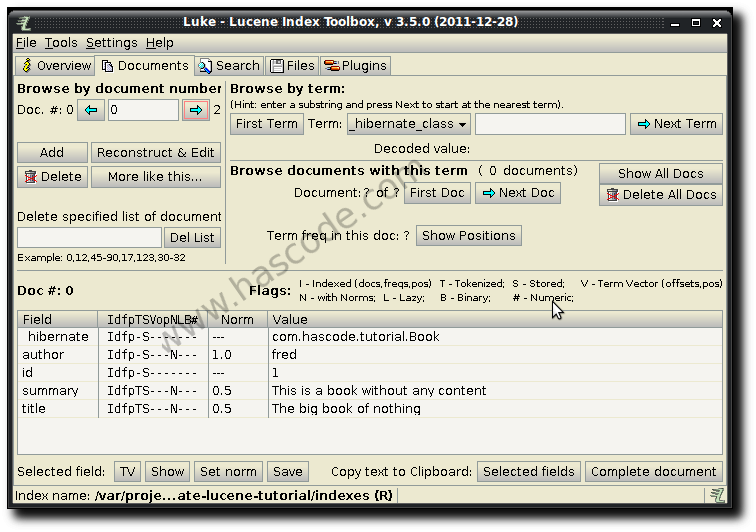
Task: Focus the document number input field
Action: (143, 110)
